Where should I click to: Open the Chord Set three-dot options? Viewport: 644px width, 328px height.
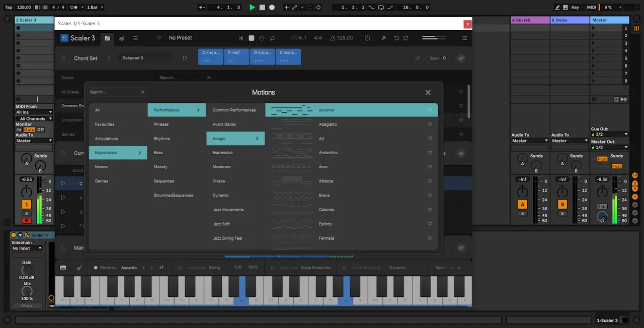(x=109, y=58)
